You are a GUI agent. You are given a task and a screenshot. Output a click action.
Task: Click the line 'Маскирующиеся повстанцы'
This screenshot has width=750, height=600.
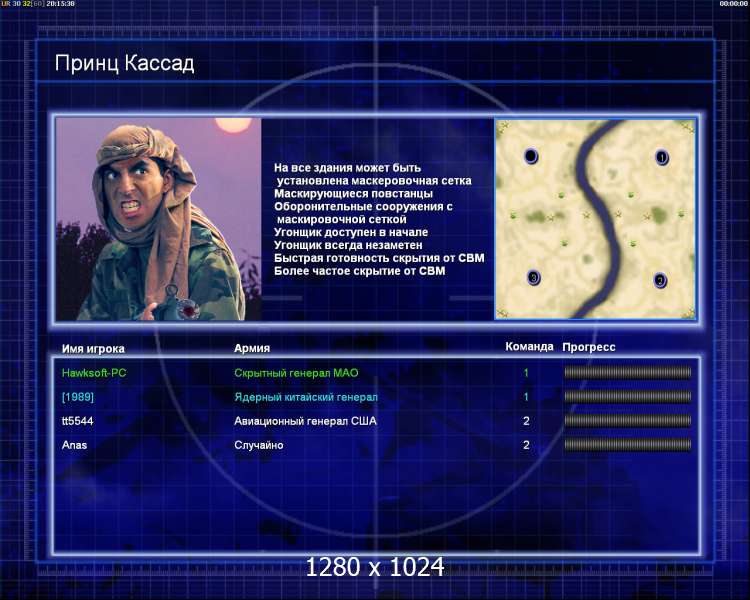point(353,194)
